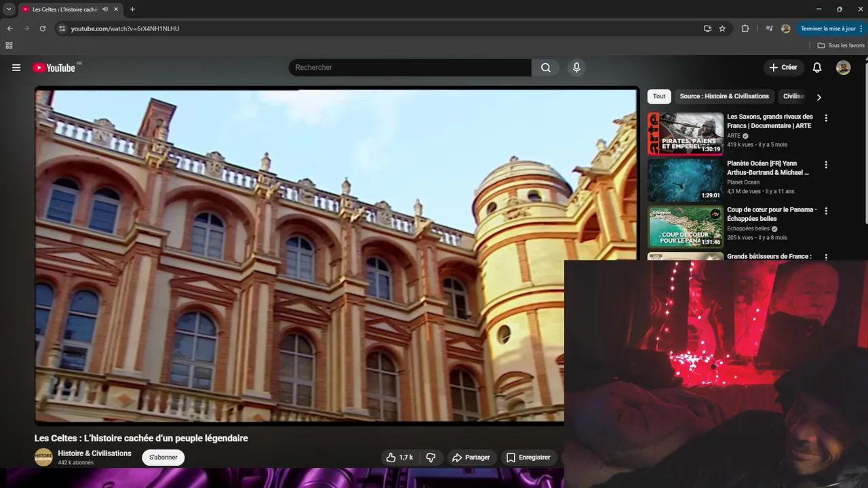Click the ARTE channel name
The image size is (868, 488).
point(734,136)
